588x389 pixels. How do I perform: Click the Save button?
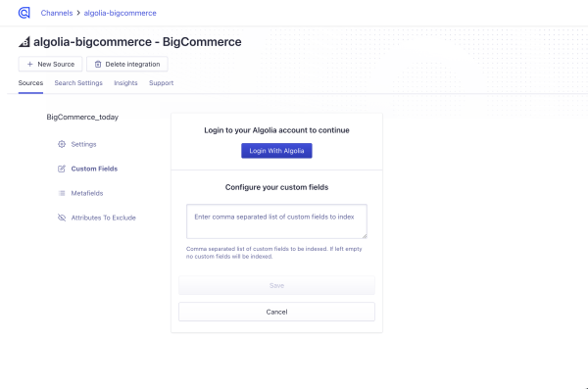click(x=276, y=285)
